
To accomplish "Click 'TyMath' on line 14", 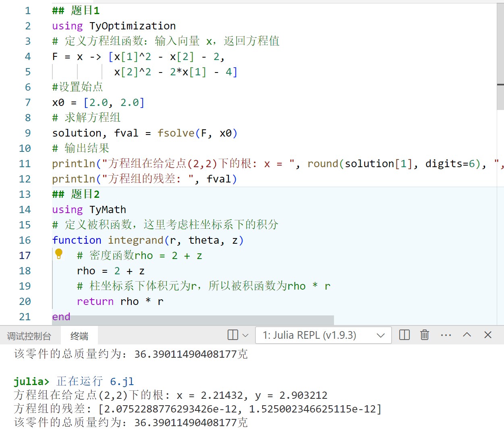I will click(x=108, y=209).
